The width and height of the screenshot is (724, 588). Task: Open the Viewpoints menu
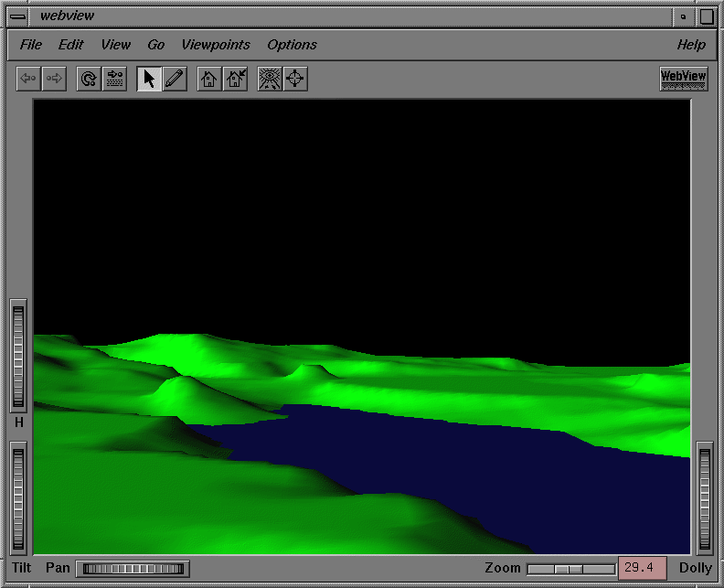(x=215, y=45)
